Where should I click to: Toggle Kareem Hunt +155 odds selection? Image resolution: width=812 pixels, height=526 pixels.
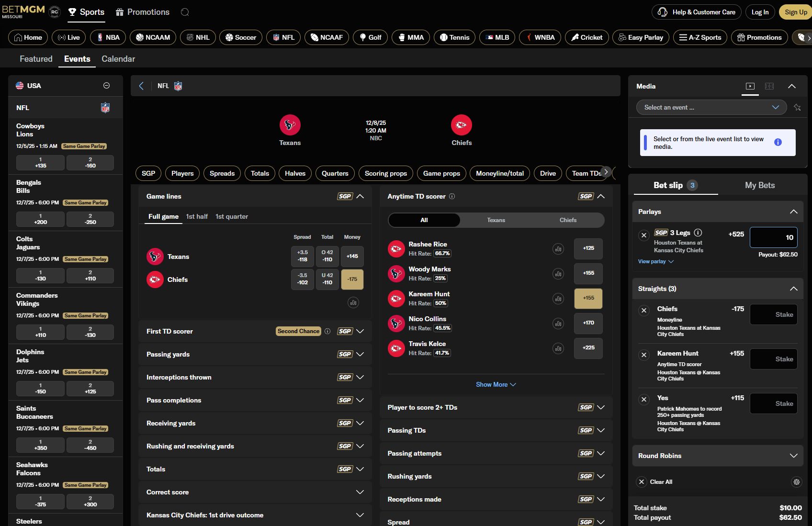point(588,298)
